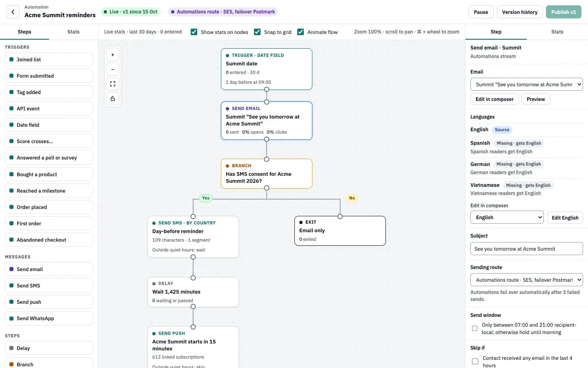Screen dimensions: 588x368
Task: Add a Send SMS message step
Action: pos(49,285)
